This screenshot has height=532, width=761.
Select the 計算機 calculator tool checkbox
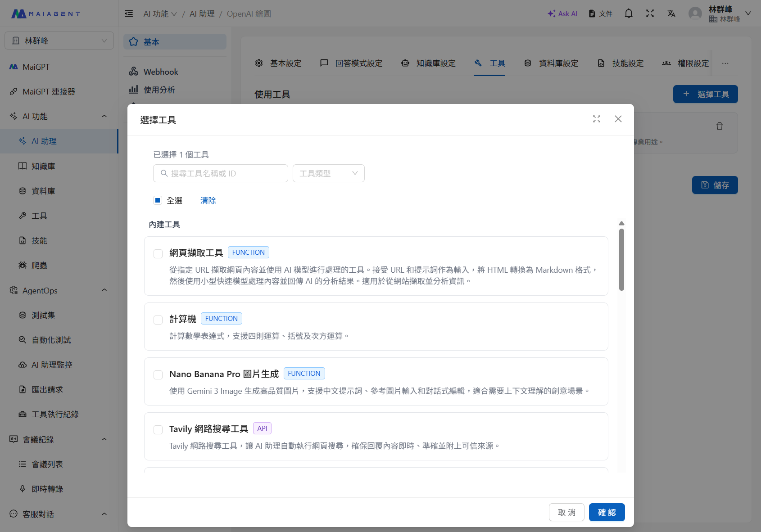(x=158, y=320)
